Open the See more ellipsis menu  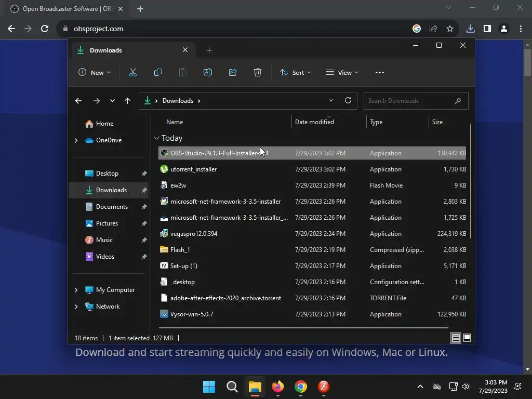(x=380, y=73)
